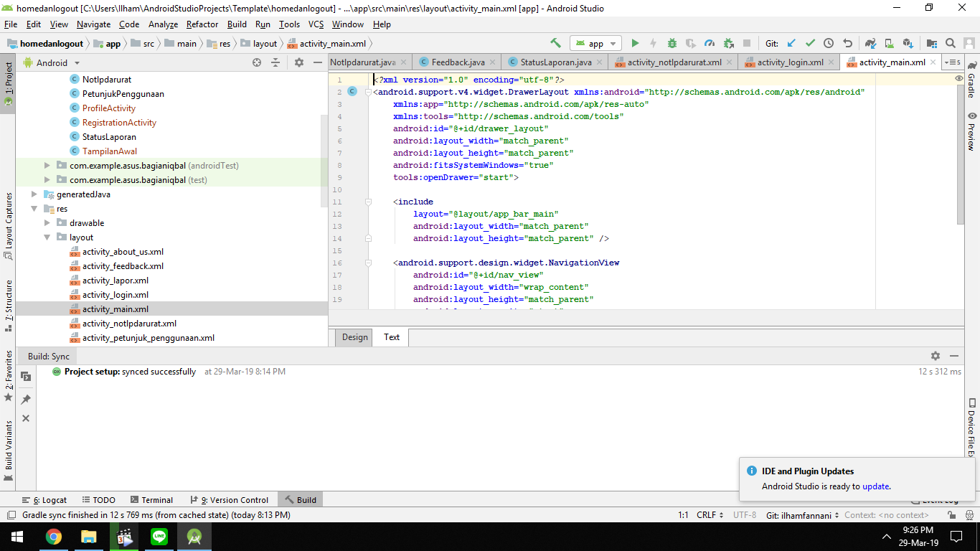
Task: Sync project with Gradle files icon
Action: pyautogui.click(x=870, y=43)
